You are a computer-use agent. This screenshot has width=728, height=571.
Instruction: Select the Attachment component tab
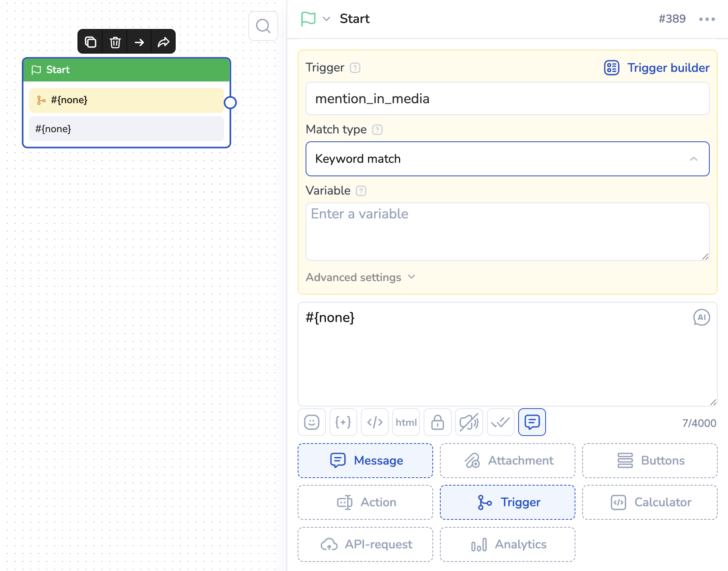[x=507, y=461]
